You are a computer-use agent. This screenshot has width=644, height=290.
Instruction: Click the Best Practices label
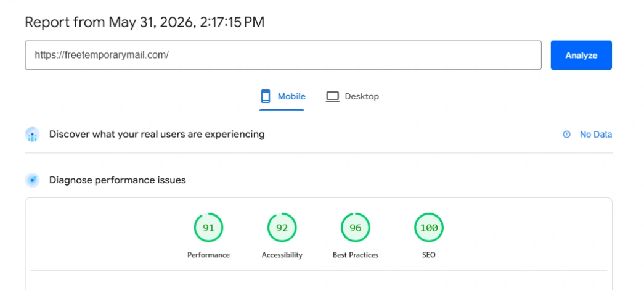pyautogui.click(x=355, y=255)
